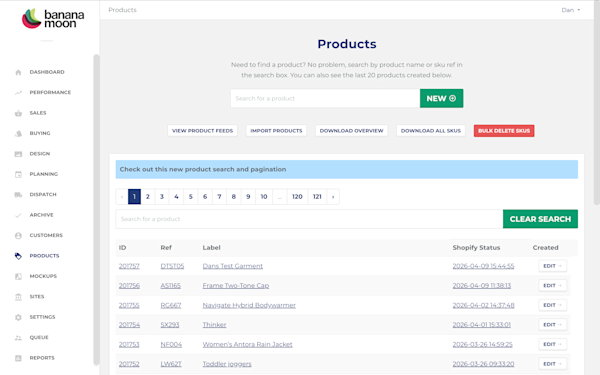Click the Sales basket icon

pos(18,113)
